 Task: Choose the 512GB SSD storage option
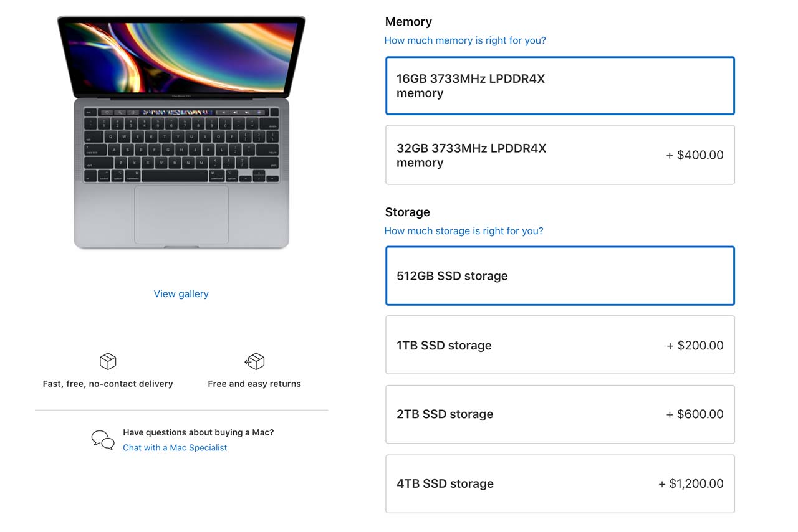559,275
